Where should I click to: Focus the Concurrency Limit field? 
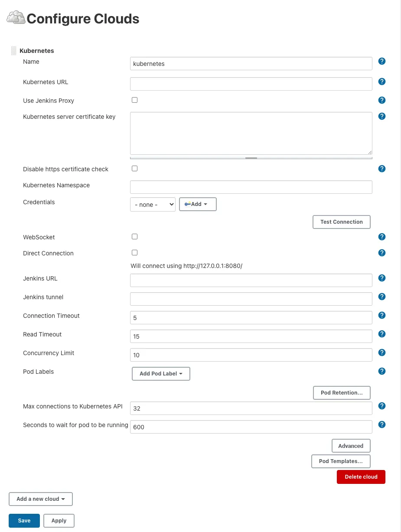click(x=251, y=355)
